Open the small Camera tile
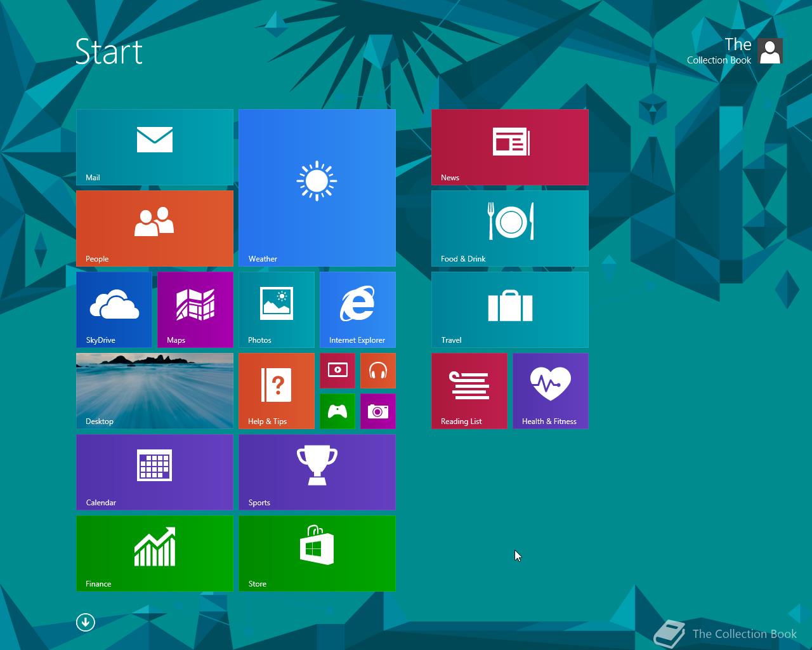Image resolution: width=812 pixels, height=650 pixels. (378, 411)
